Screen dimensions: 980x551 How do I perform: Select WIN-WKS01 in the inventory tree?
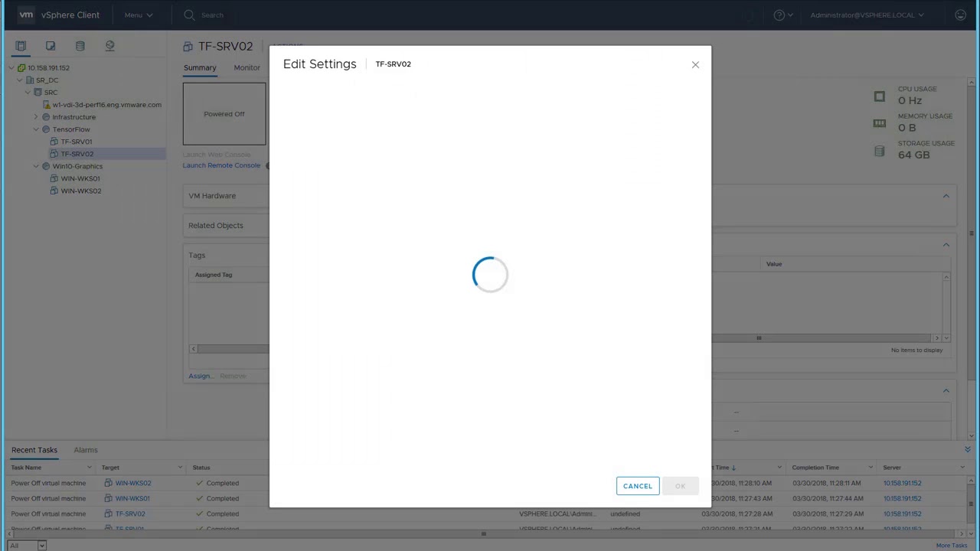tap(80, 178)
